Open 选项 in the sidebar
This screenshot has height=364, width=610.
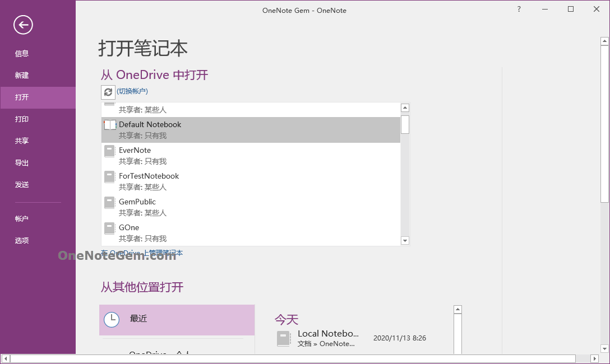point(38,240)
